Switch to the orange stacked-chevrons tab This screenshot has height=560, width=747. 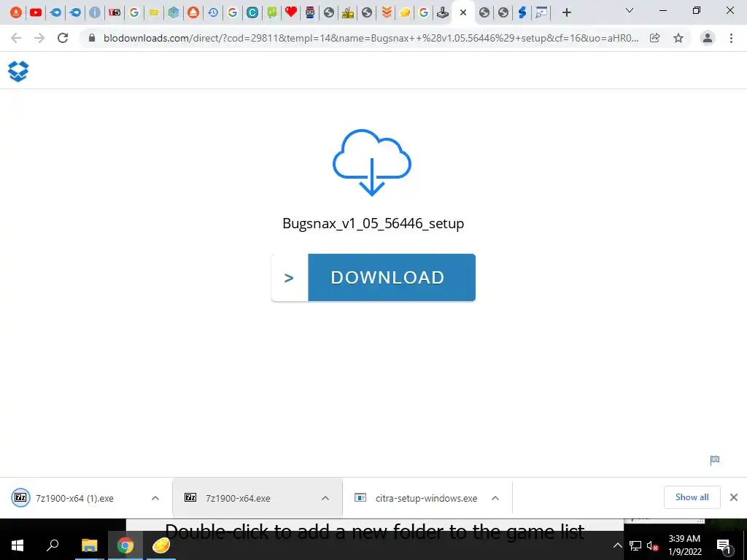tap(387, 12)
